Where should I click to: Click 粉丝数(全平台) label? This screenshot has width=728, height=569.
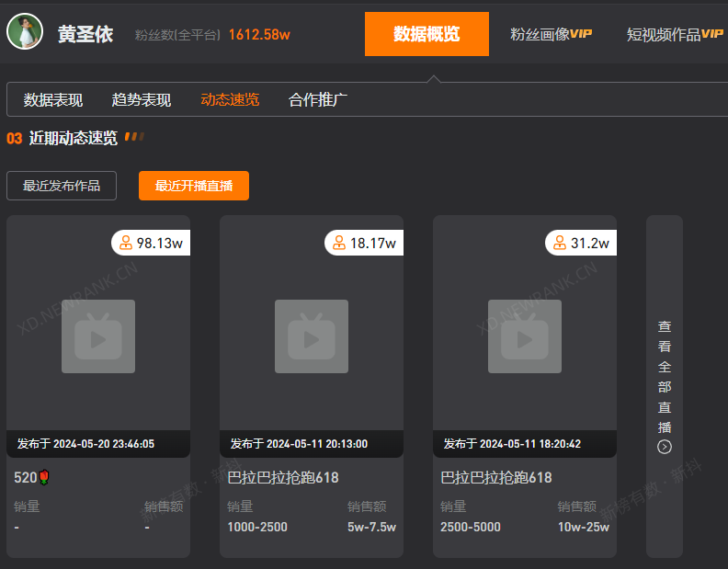click(x=177, y=35)
